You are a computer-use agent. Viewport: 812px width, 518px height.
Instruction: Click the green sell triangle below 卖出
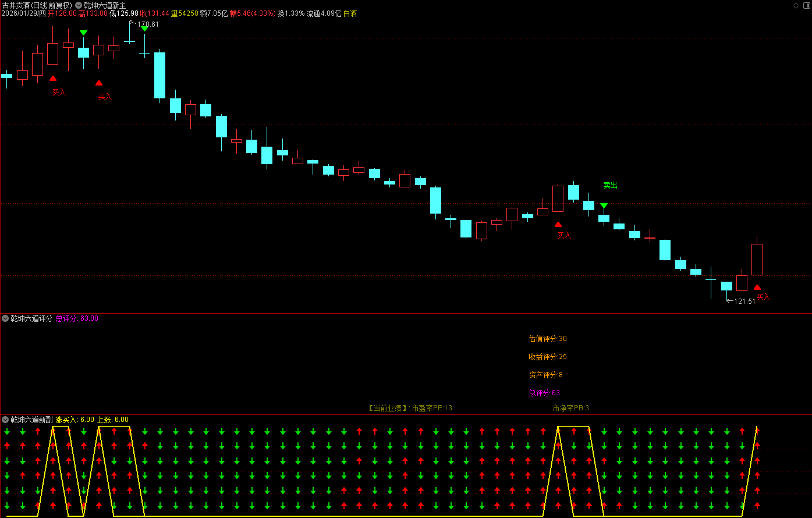604,206
